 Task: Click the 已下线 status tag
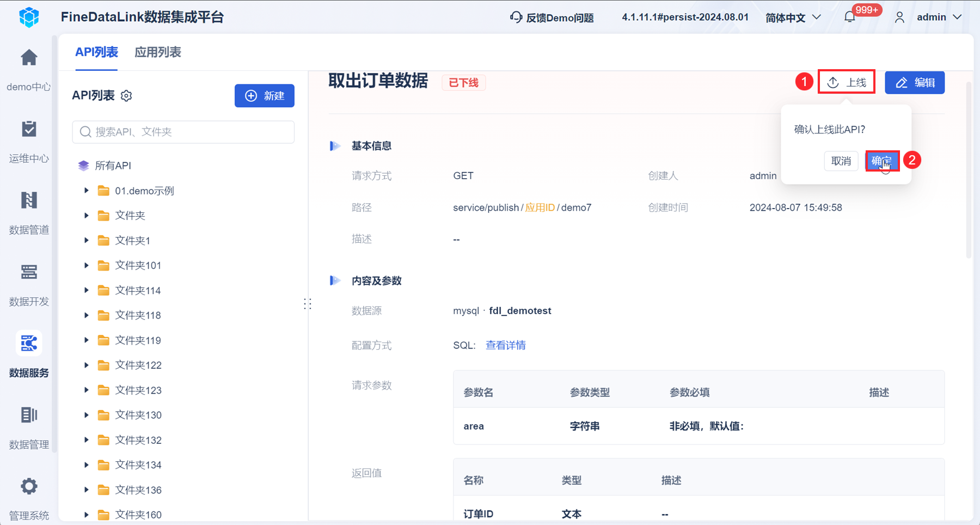[x=464, y=83]
